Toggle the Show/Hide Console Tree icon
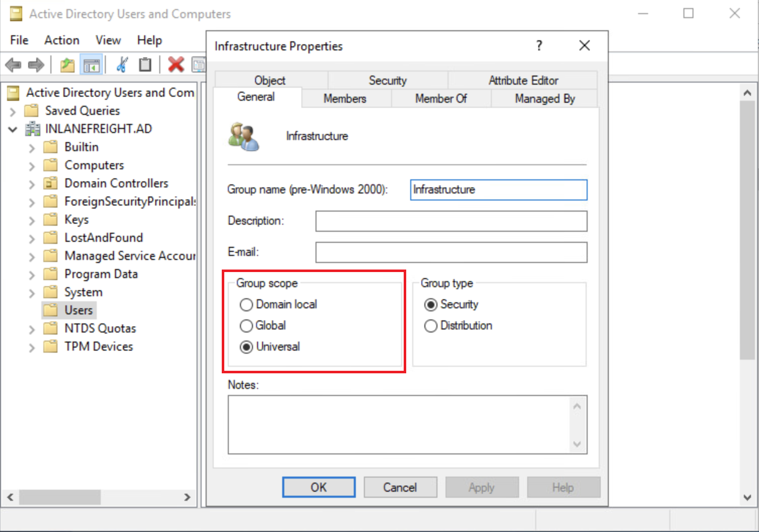 coord(92,65)
